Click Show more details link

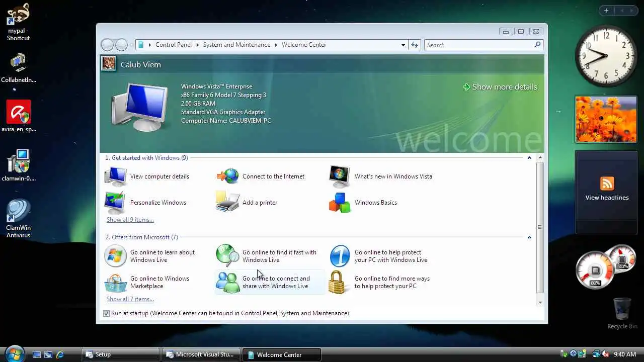click(500, 87)
